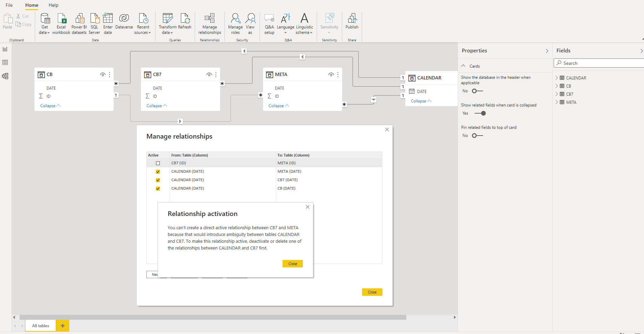Screen dimensions: 644x334
Task: Toggle Pin related fields to top of card
Action: (477, 136)
